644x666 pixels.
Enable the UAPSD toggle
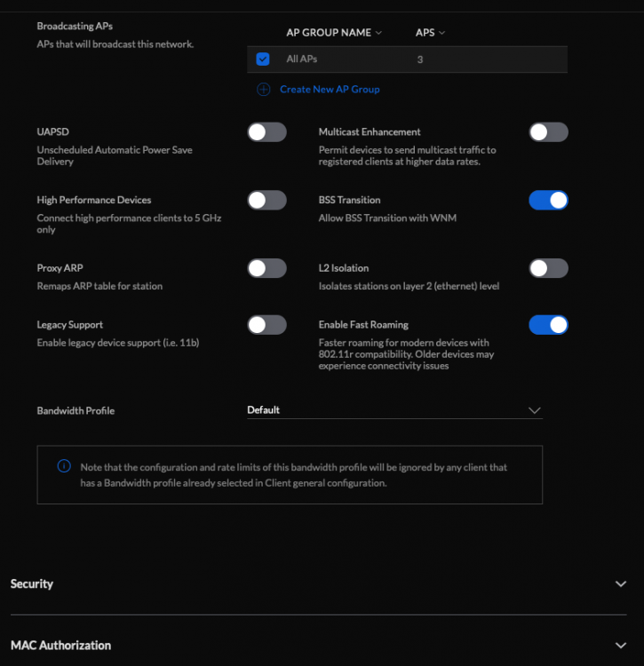pyautogui.click(x=266, y=132)
